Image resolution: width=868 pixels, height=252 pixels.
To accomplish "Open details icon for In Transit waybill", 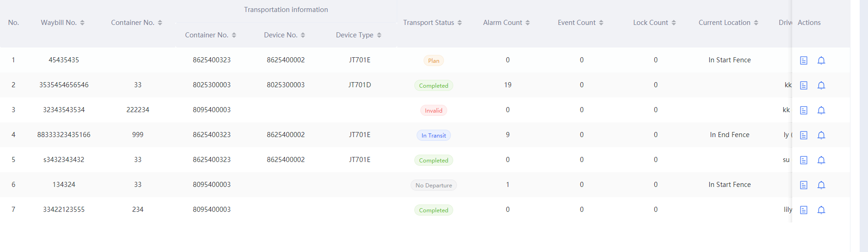I will point(804,135).
